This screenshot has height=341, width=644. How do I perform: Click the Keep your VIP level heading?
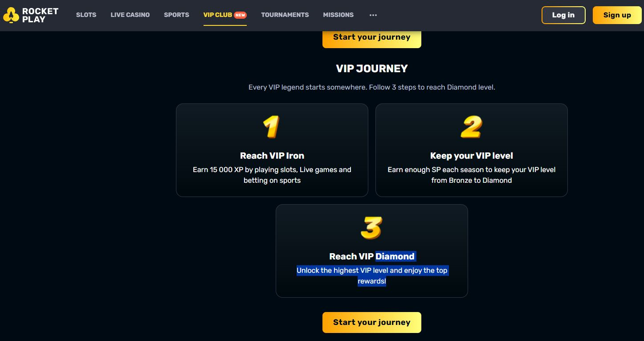click(472, 156)
